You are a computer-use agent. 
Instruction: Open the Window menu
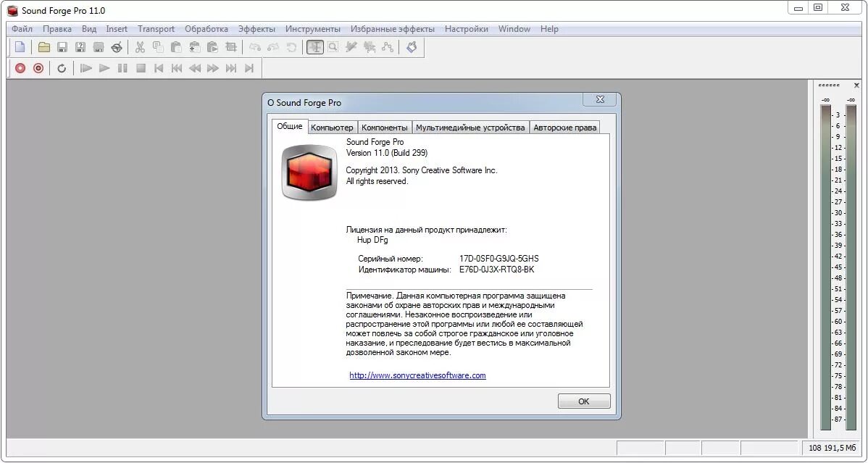pyautogui.click(x=514, y=29)
